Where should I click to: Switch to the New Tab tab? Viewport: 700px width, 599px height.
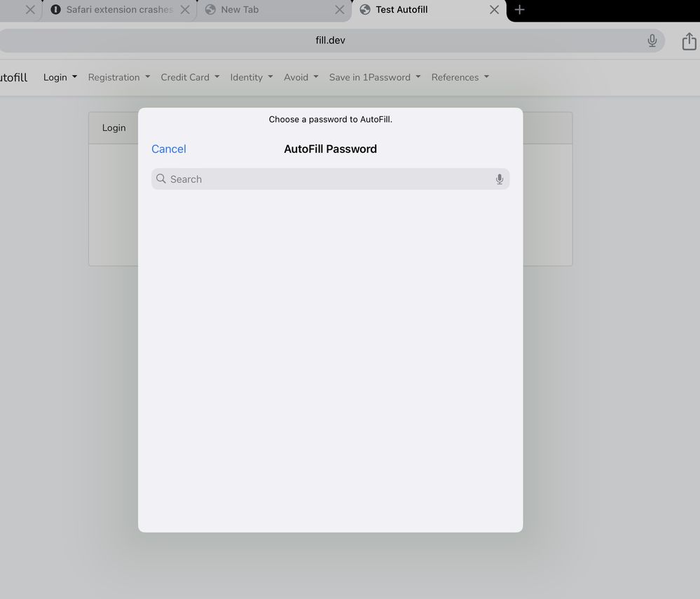tap(266, 10)
